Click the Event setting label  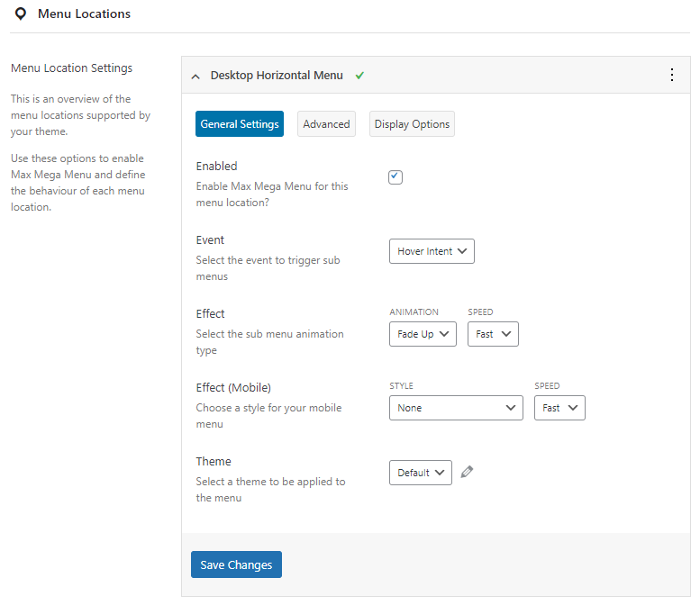point(210,240)
